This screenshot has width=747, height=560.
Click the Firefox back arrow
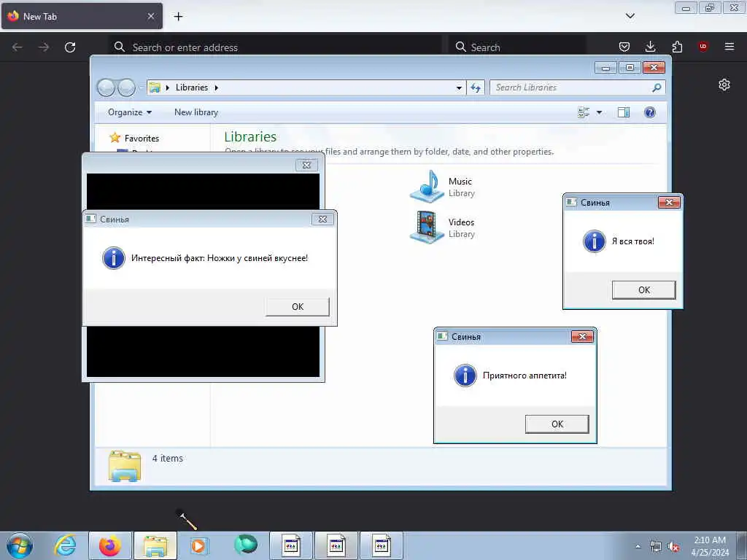[x=18, y=47]
